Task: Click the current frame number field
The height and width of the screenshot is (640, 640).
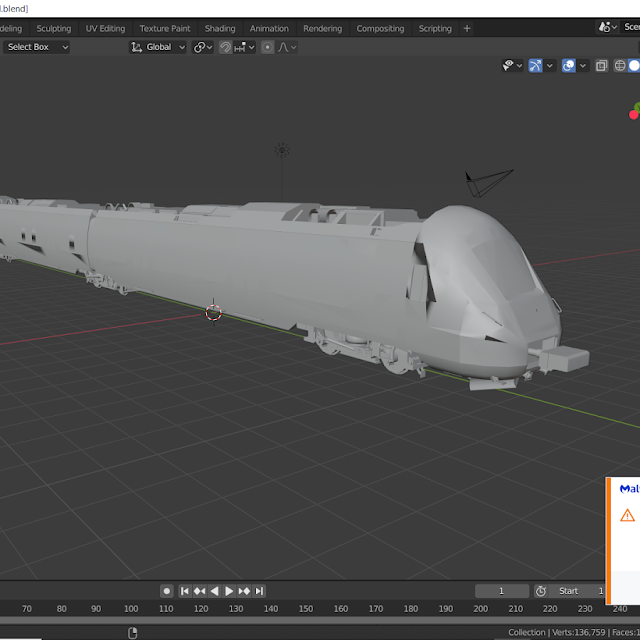Action: tap(501, 591)
